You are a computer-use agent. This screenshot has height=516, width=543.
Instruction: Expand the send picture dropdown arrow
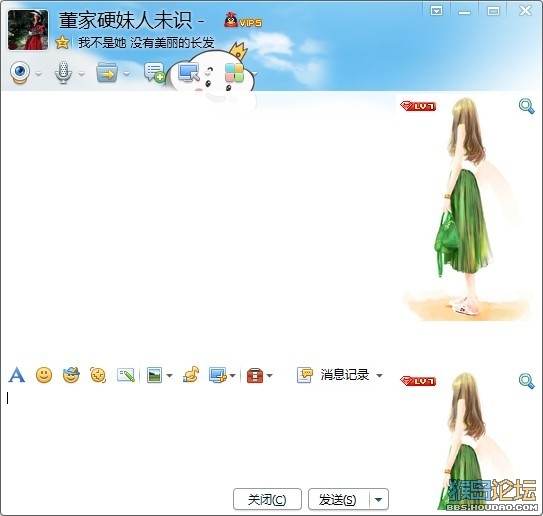tap(170, 375)
